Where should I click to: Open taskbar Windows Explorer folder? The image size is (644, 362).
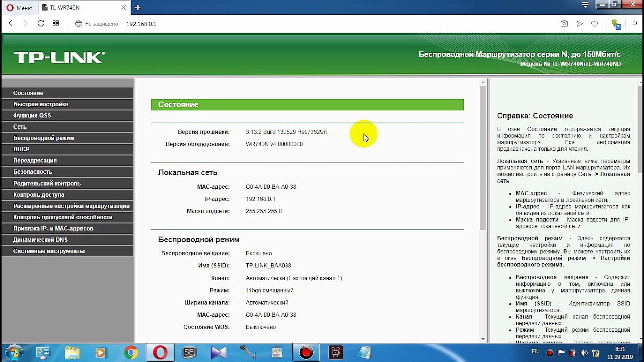(x=72, y=352)
